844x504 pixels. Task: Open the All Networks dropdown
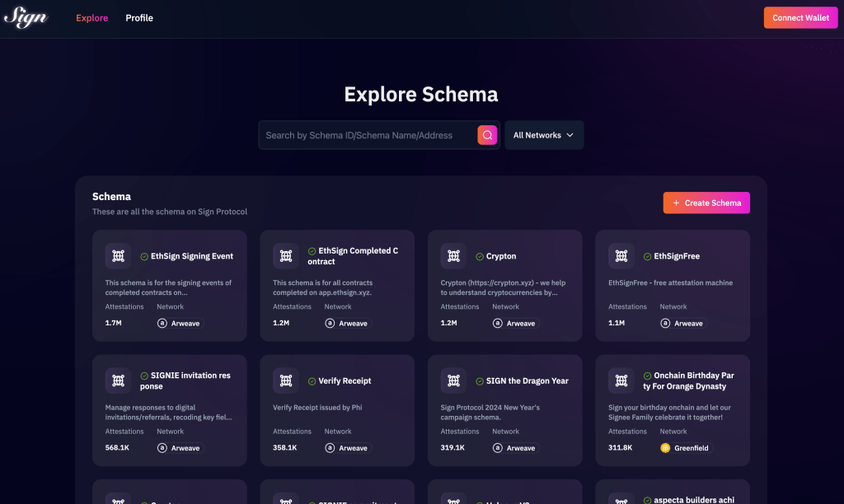(x=543, y=135)
